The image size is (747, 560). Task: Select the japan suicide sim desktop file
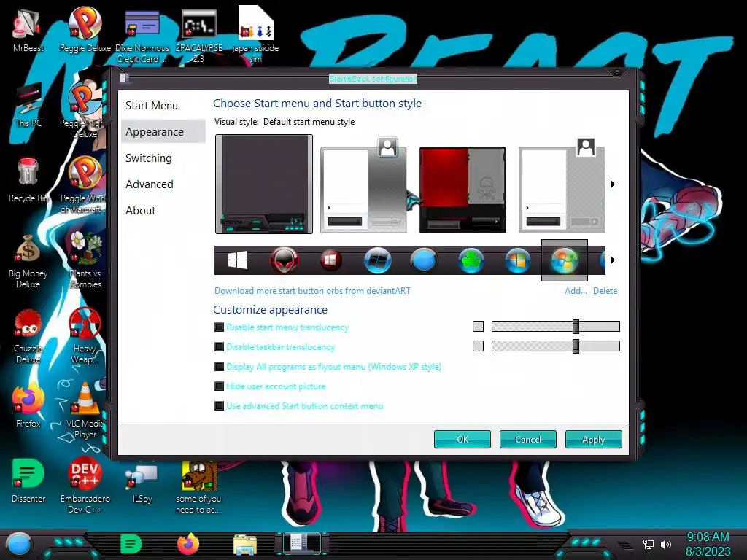[x=255, y=34]
